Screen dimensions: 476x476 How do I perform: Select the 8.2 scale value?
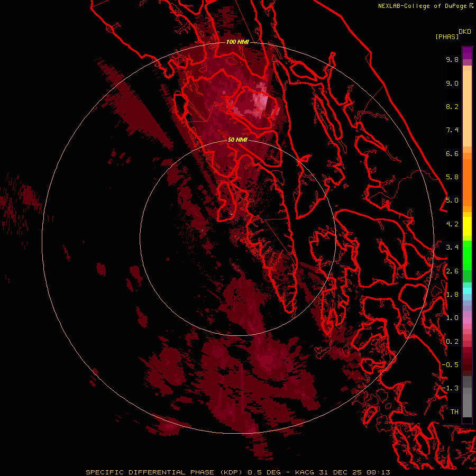[x=452, y=106]
